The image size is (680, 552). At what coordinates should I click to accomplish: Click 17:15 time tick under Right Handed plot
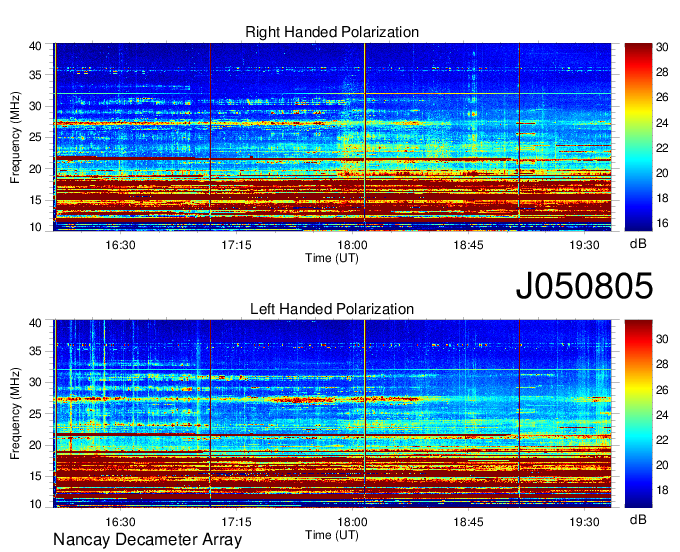[236, 245]
